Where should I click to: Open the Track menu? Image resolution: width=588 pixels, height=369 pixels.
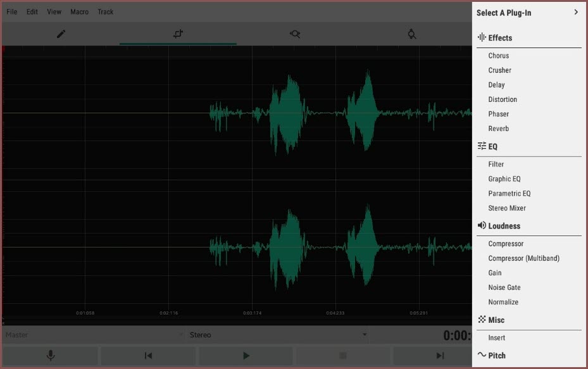106,12
